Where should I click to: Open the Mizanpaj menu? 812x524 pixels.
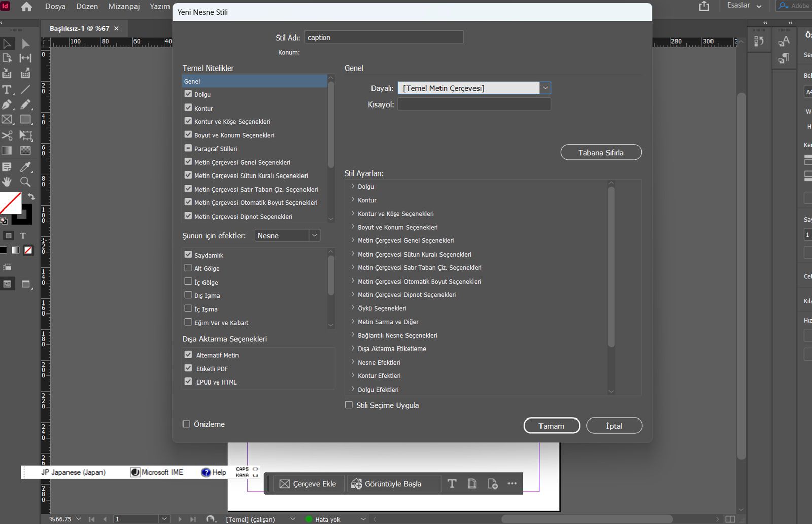pyautogui.click(x=124, y=6)
